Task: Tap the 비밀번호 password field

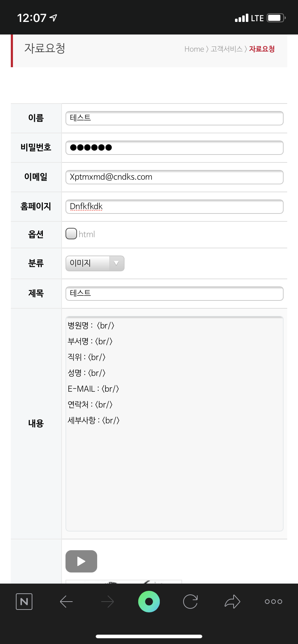Action: [x=175, y=148]
